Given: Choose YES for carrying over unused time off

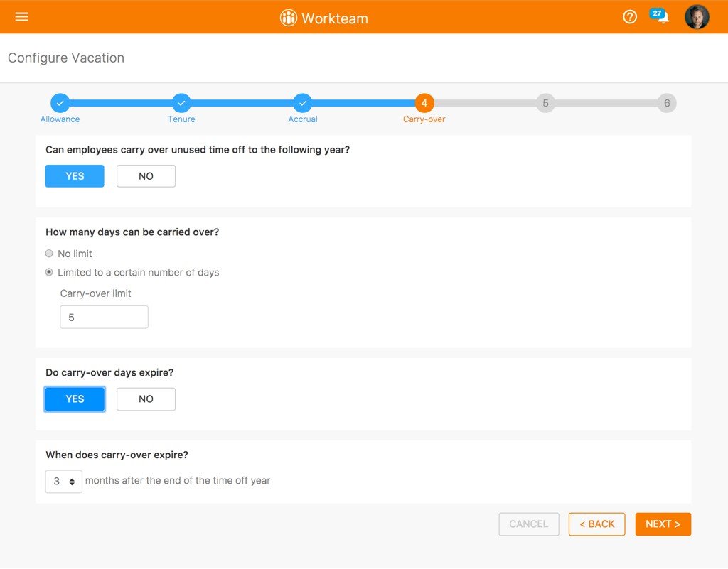Looking at the screenshot, I should [x=75, y=176].
